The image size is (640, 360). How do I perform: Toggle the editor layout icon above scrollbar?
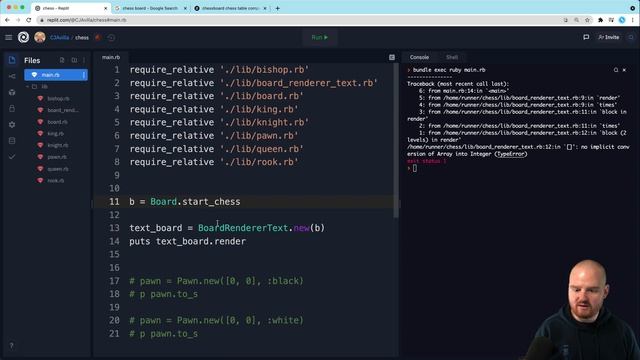point(392,57)
